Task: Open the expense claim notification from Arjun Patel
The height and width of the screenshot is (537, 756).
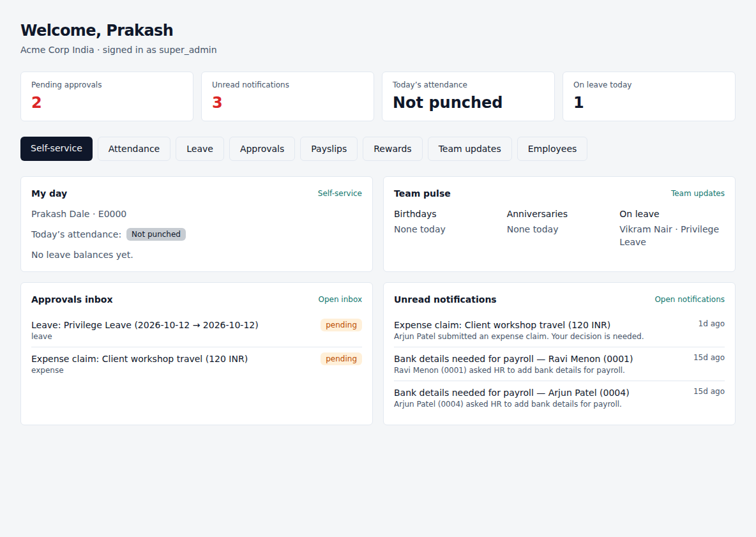Action: pyautogui.click(x=559, y=330)
